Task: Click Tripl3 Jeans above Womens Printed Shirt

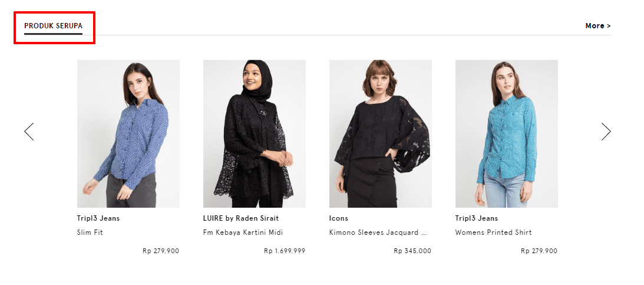Action: [477, 218]
